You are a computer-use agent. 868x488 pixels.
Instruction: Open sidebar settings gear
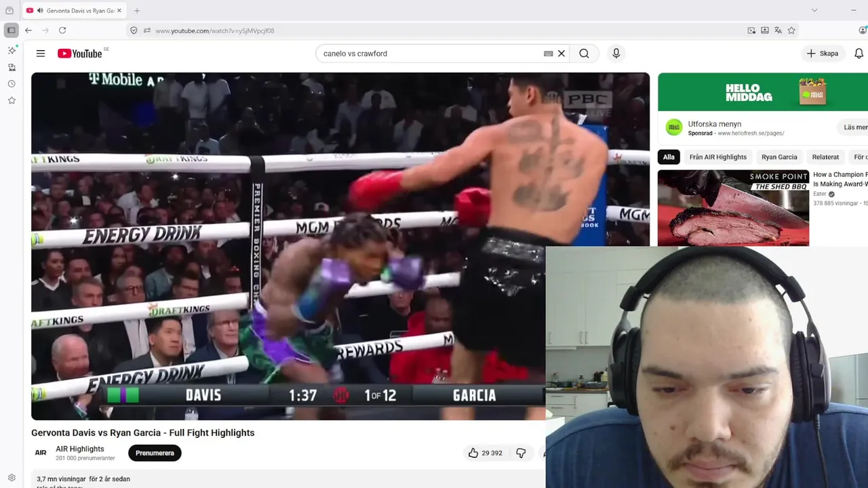pyautogui.click(x=12, y=478)
